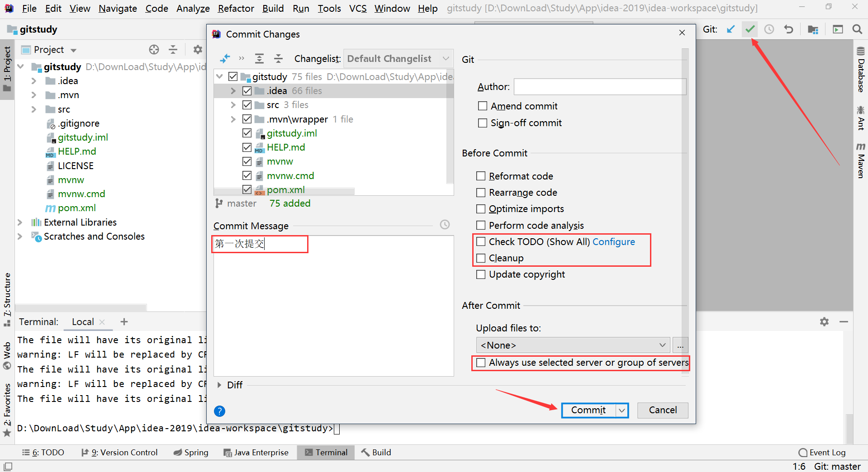Enable Reformat code checkbox

[481, 176]
